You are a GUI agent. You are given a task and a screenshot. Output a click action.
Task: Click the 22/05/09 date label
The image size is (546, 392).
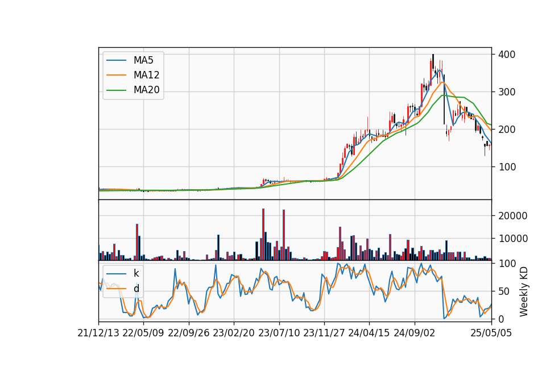tap(143, 333)
